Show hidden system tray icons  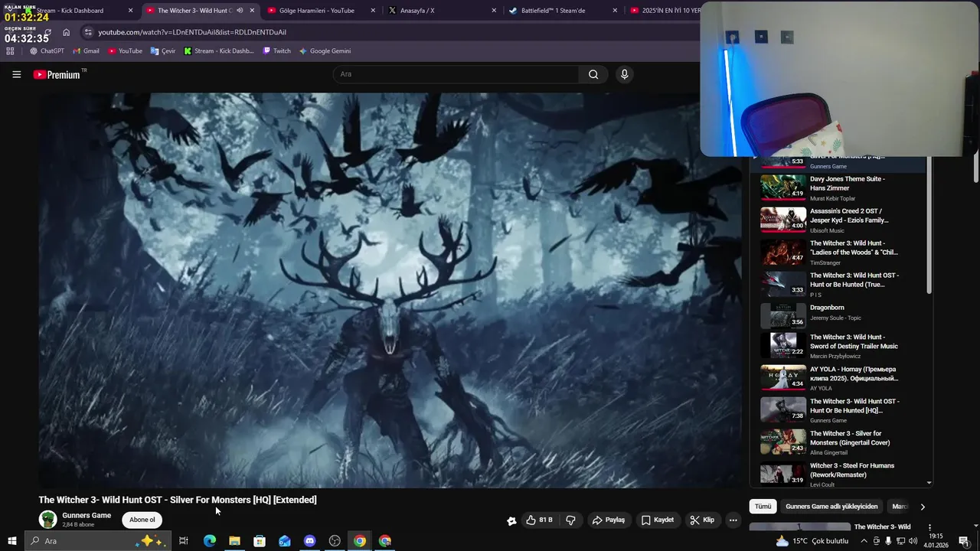tap(864, 541)
